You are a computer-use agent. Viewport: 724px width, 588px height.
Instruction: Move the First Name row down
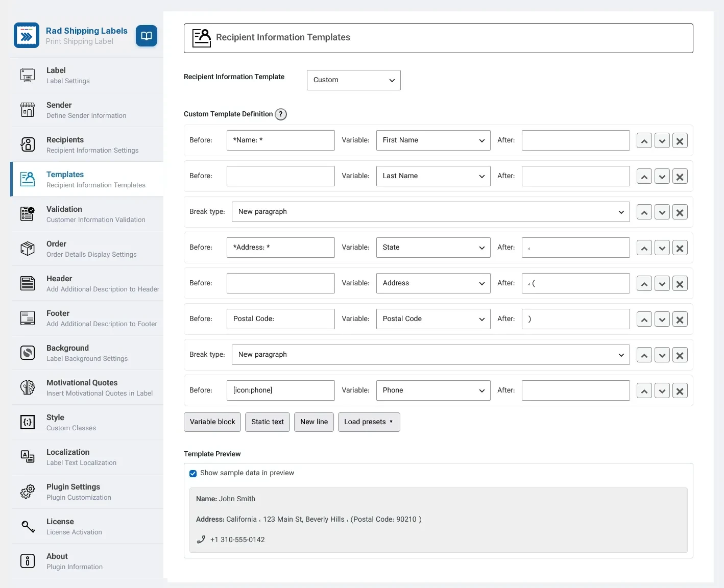click(x=662, y=141)
